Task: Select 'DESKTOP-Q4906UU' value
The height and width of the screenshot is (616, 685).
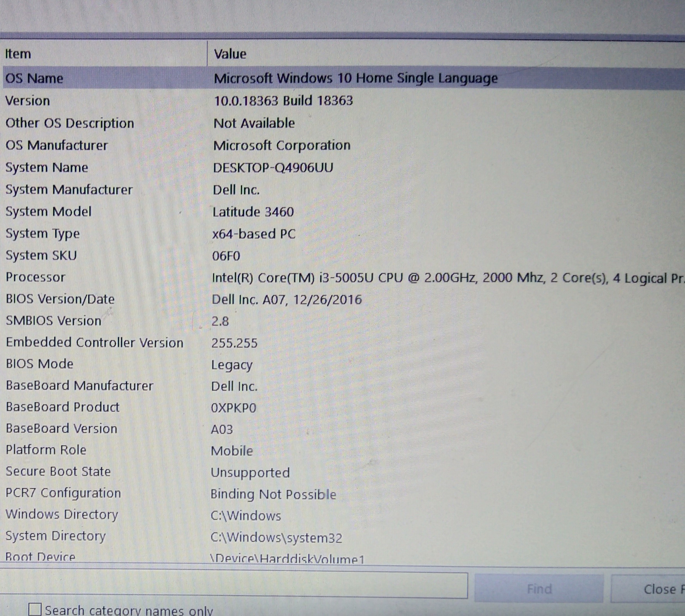Action: click(x=273, y=168)
